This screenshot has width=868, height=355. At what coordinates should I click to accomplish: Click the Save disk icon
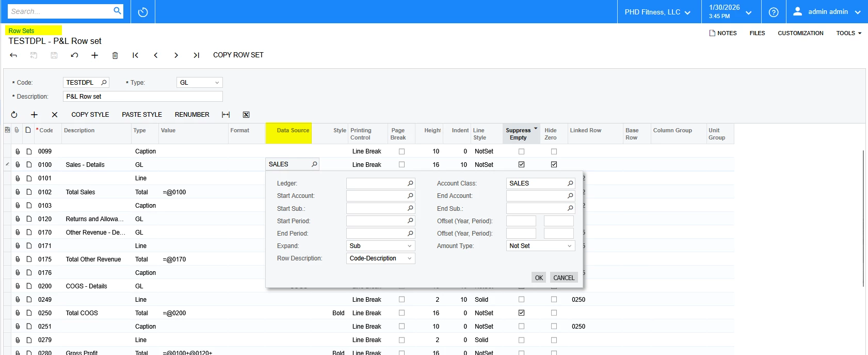pos(54,55)
